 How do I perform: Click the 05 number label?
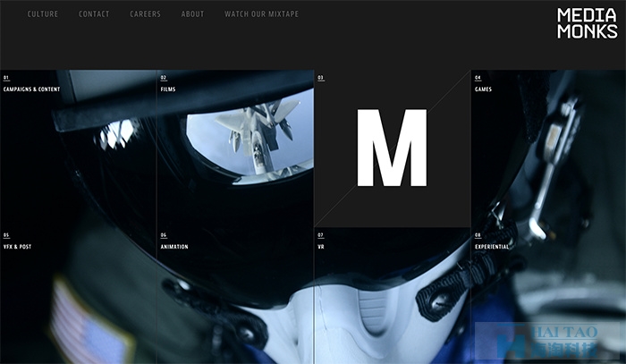[6, 235]
